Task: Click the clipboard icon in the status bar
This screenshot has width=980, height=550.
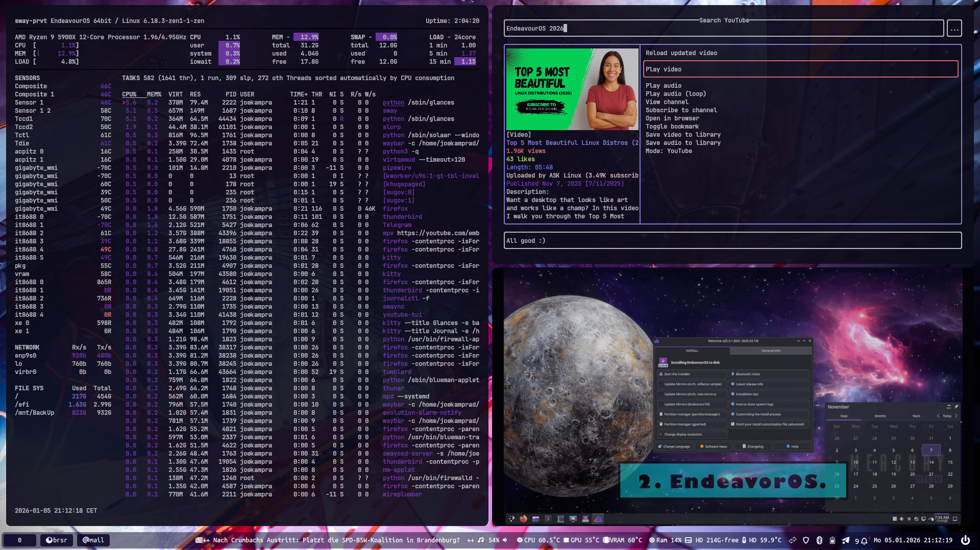Action: pos(832,540)
